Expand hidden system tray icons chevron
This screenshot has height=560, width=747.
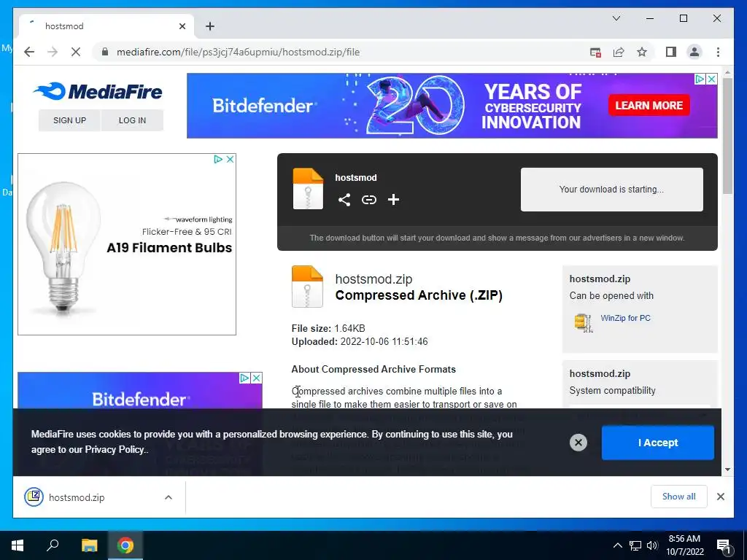click(617, 545)
